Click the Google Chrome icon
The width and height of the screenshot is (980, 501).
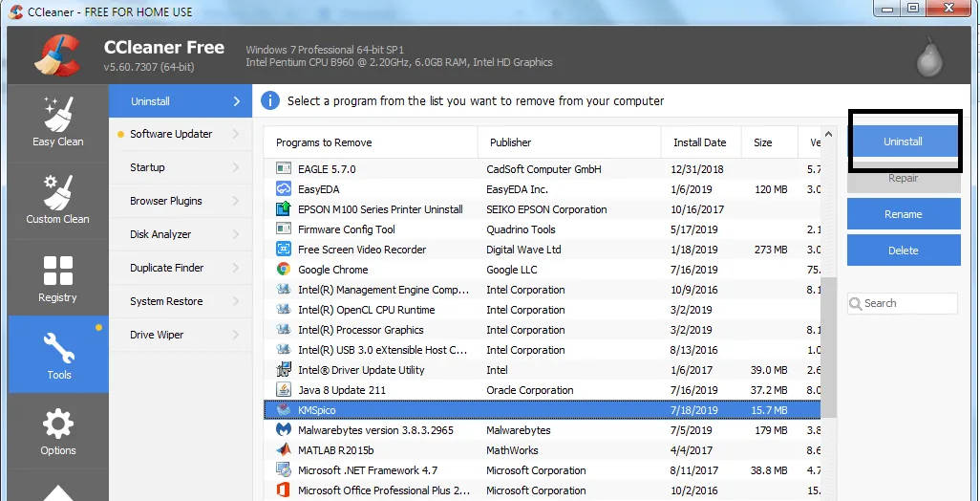pos(284,270)
